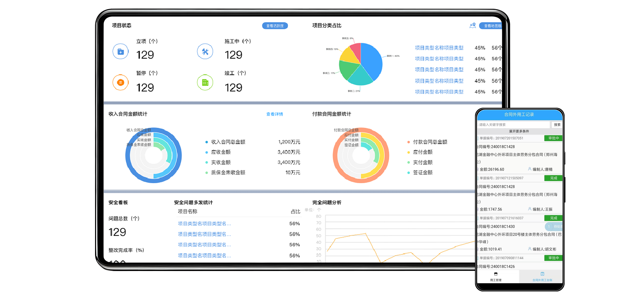Click the green 竣工 building icon
Screen dimensions: 644x300
[205, 82]
